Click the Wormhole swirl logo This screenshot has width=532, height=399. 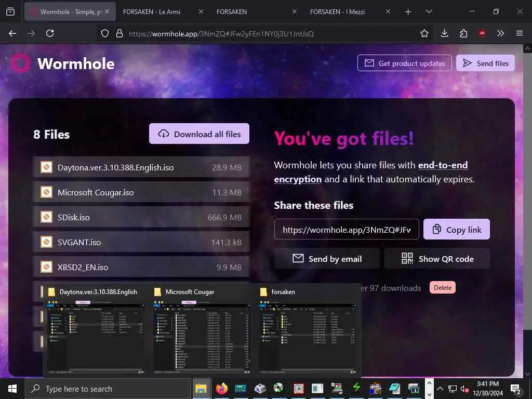tap(21, 62)
